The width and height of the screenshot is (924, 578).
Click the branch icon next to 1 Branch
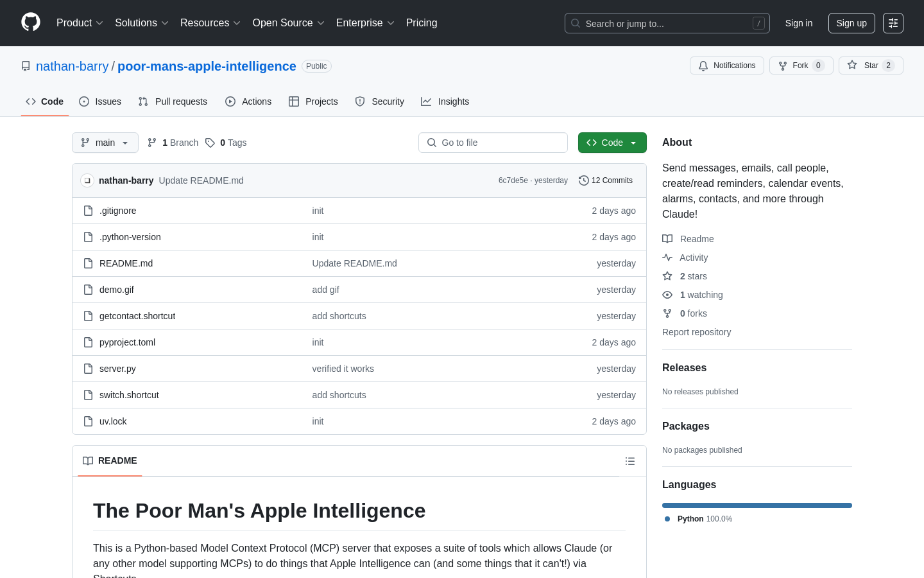pos(152,143)
